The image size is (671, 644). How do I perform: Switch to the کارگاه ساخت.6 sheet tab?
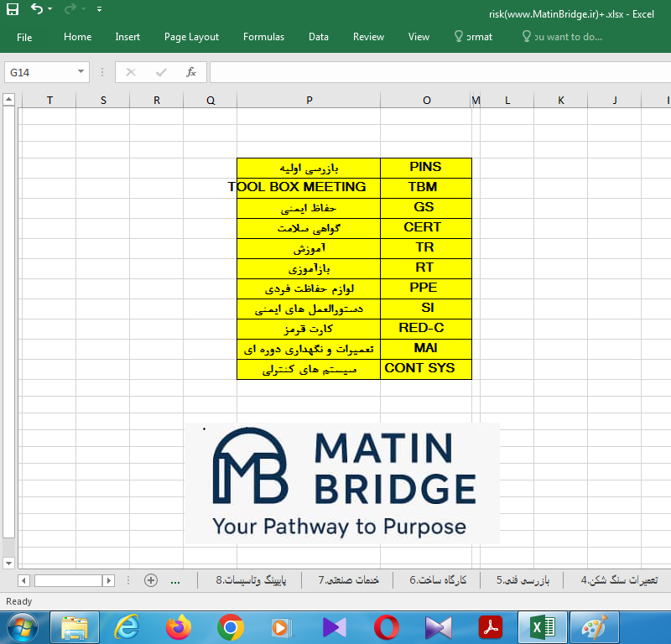[438, 580]
